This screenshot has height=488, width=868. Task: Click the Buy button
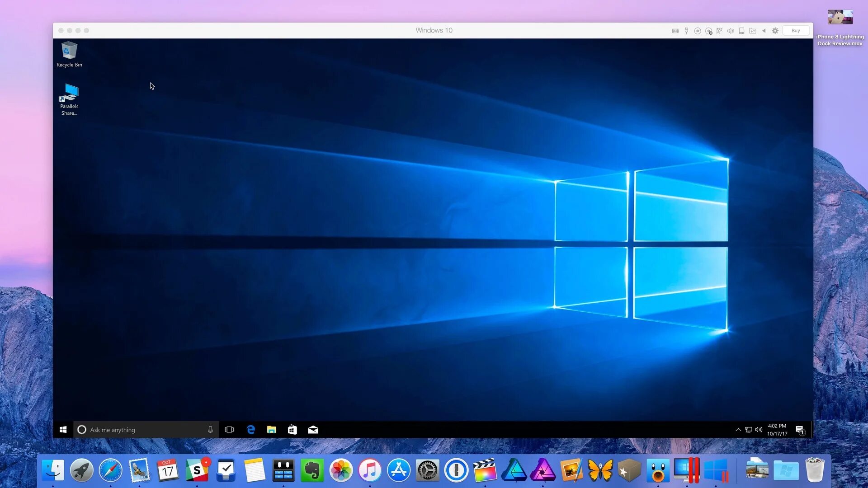coord(796,31)
